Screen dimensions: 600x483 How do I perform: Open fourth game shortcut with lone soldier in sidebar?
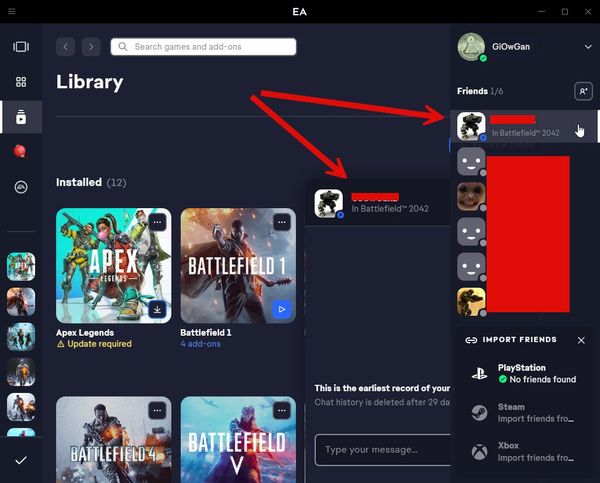coord(21,372)
